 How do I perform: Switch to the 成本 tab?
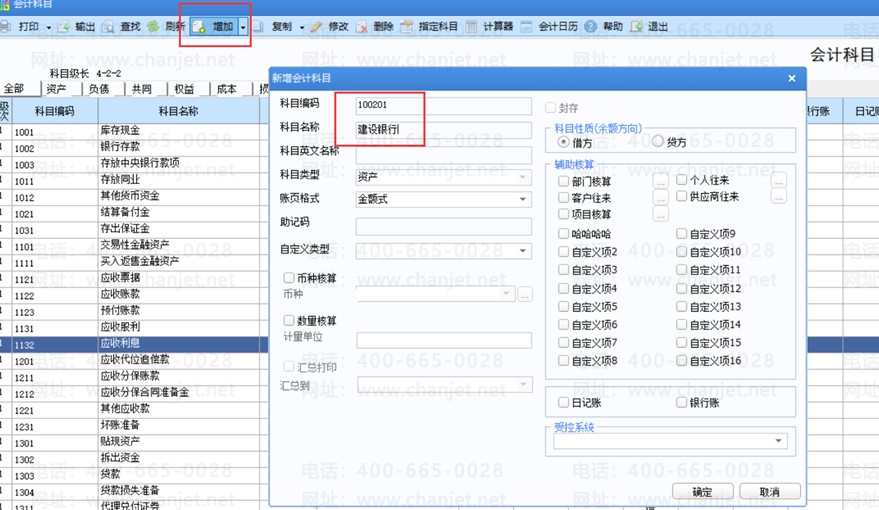227,89
